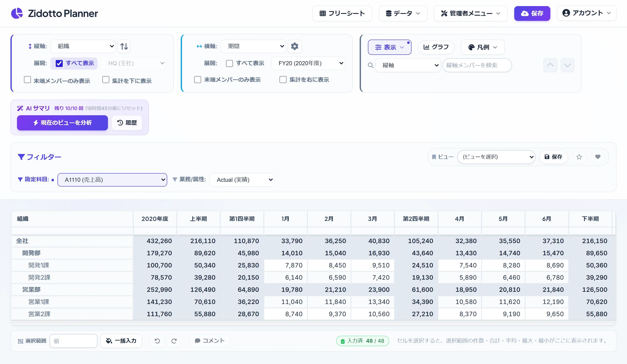
Task: Click the フィルター funnel icon
Action: (x=21, y=157)
